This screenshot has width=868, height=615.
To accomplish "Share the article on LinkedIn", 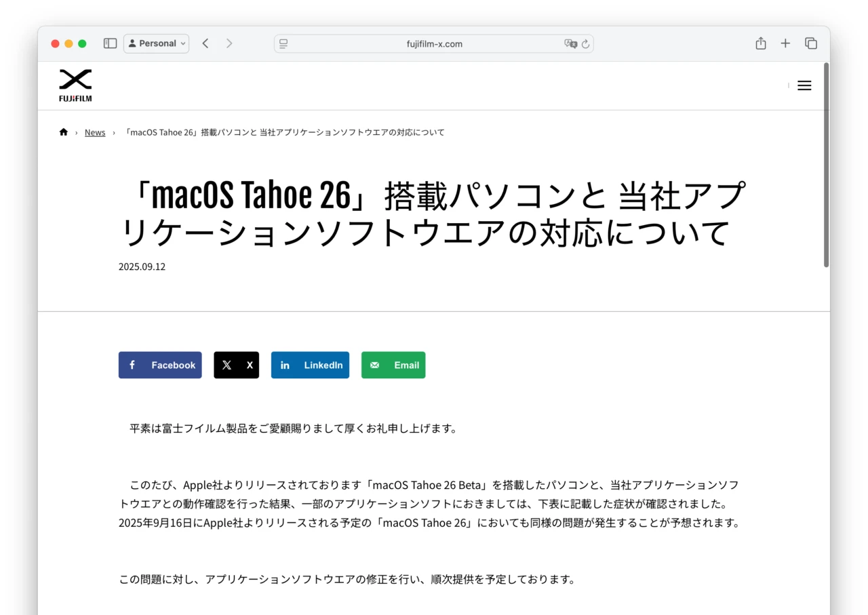I will 310,365.
